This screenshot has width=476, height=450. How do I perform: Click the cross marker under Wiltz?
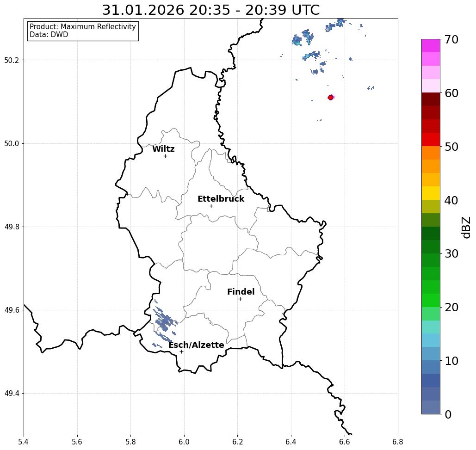pos(165,156)
